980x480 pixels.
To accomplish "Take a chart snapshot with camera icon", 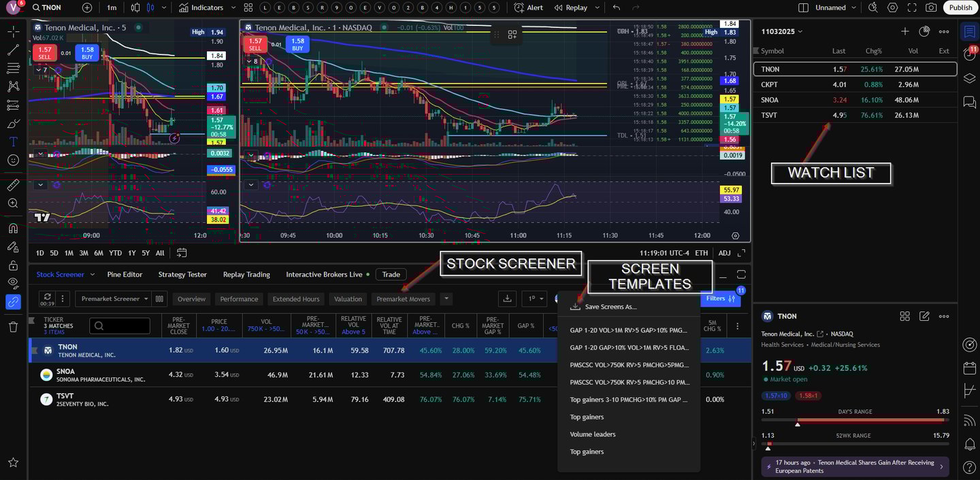I will coord(931,7).
